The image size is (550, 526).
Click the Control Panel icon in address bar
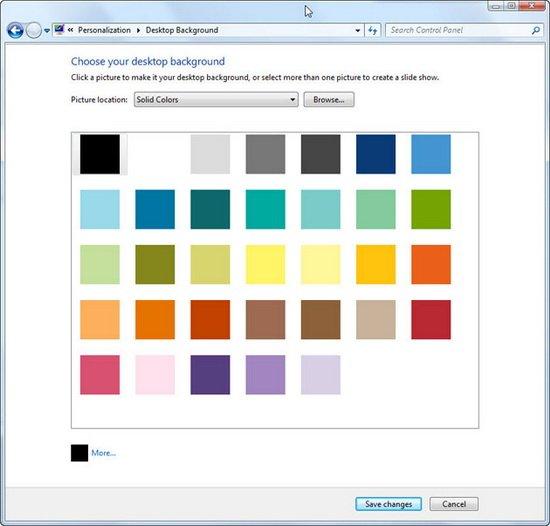point(59,30)
